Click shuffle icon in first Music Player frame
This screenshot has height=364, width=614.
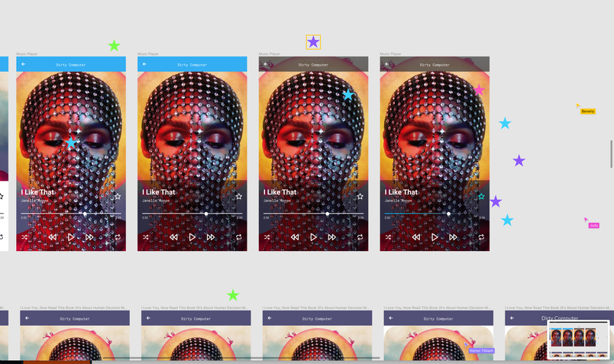point(24,237)
